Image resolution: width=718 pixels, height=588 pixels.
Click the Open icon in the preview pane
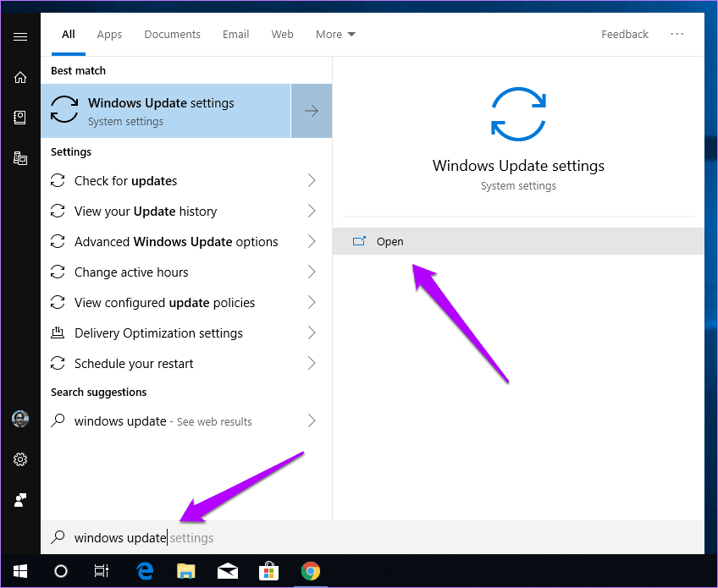tap(359, 241)
